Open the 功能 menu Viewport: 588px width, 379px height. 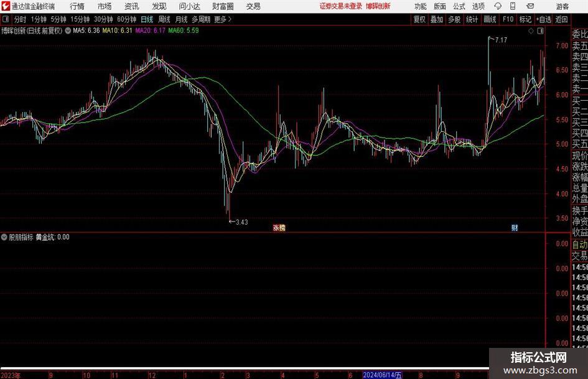421,6
